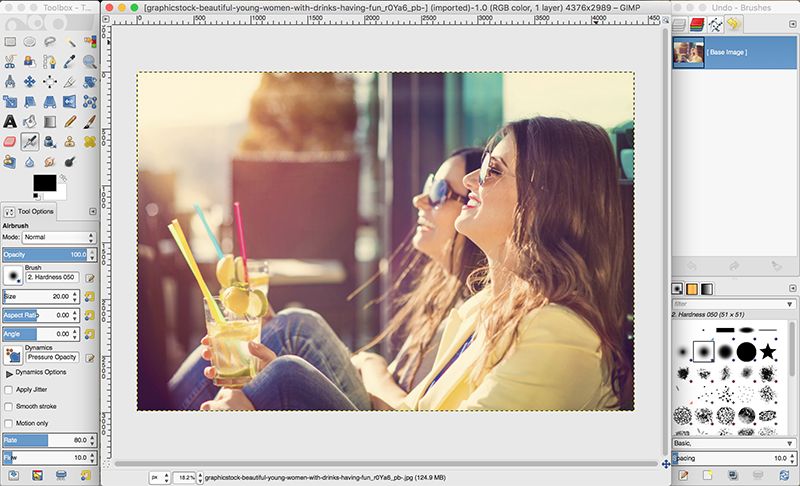800x486 pixels.
Task: Choose the Zoom magnifier tool
Action: point(90,62)
